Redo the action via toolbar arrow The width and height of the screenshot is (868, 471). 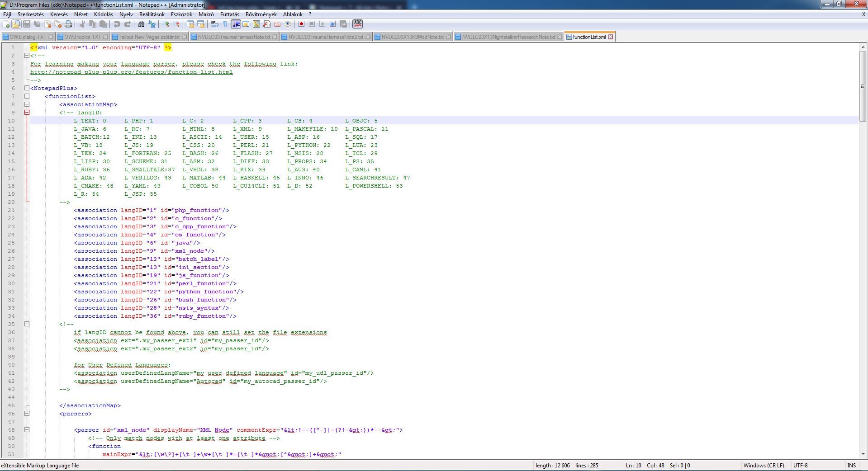[128, 24]
